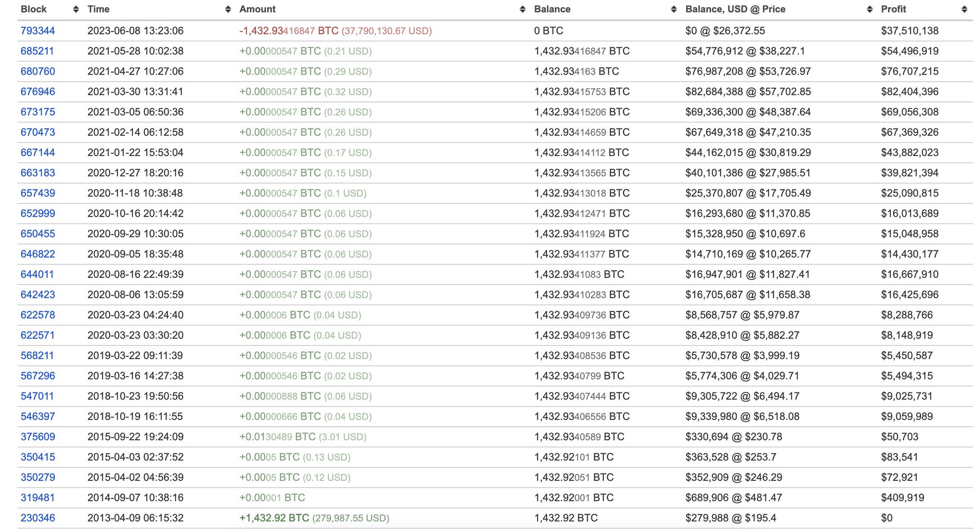This screenshot has width=980, height=531.
Task: Click the Profit column header label
Action: (x=893, y=10)
